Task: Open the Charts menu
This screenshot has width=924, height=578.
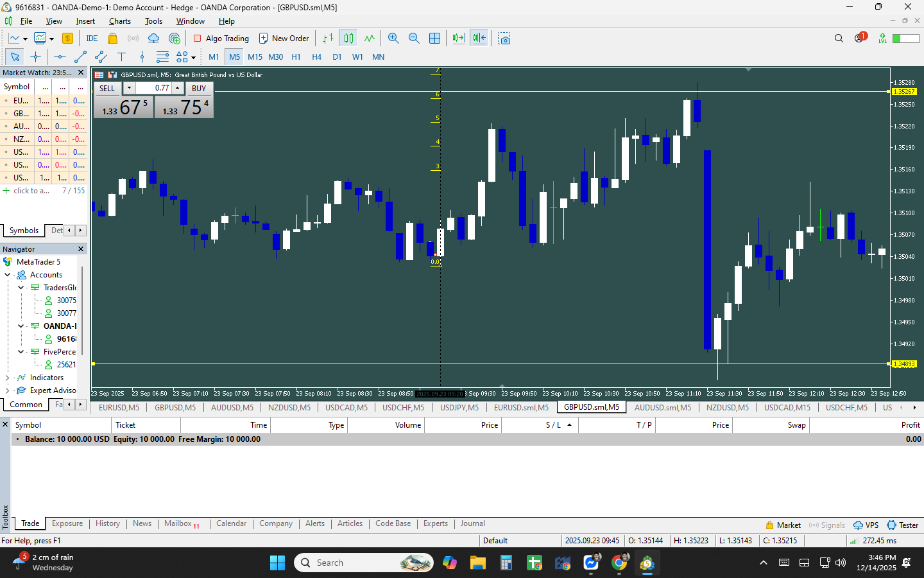Action: pos(120,21)
